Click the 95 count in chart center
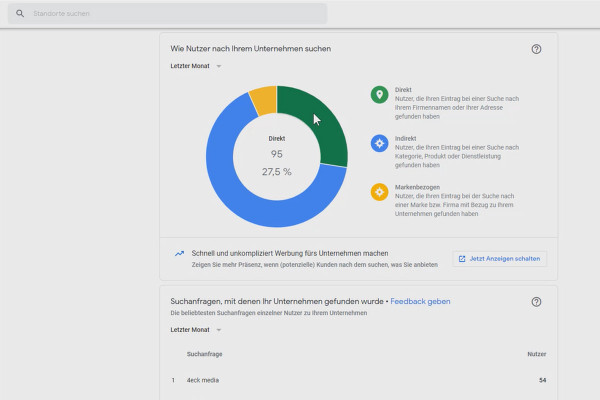Image resolution: width=600 pixels, height=400 pixels. 277,154
